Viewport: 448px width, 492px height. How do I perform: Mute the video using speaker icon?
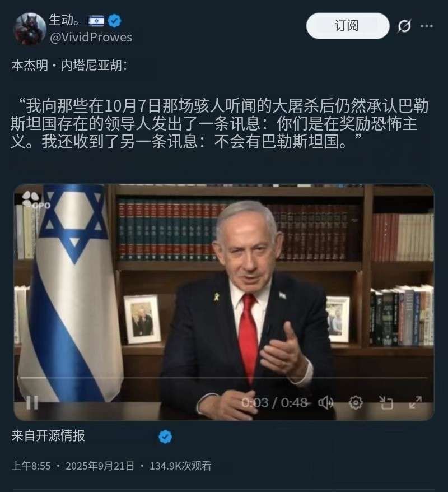[x=326, y=402]
